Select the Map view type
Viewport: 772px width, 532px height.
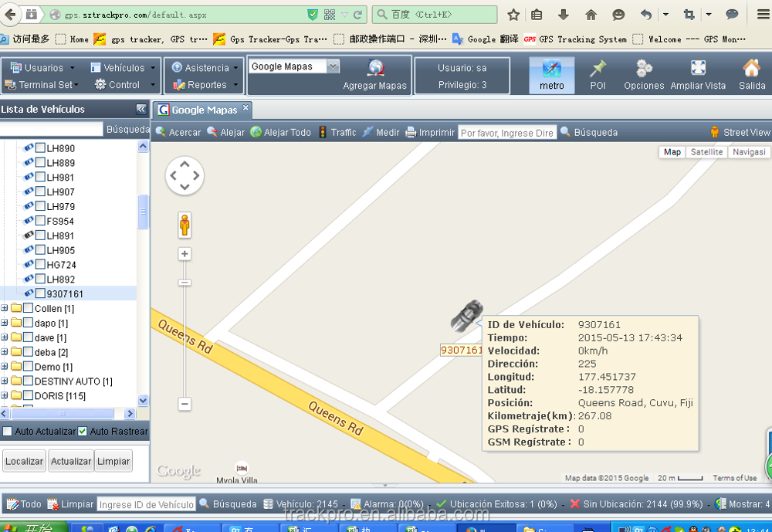click(x=672, y=151)
